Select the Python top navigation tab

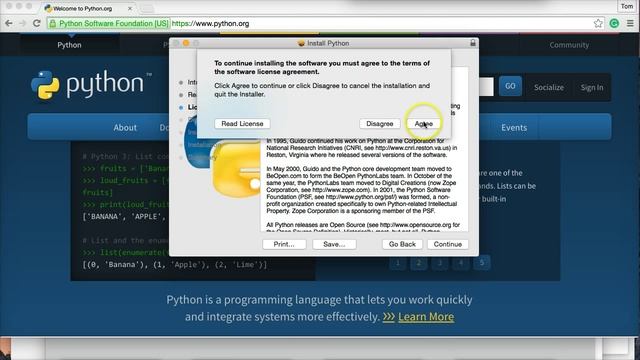69,45
